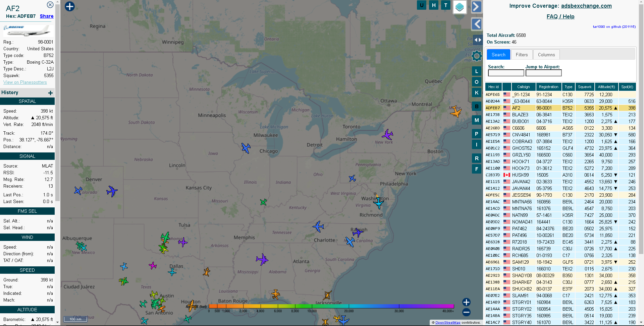Open settings gear on the map
The width and height of the screenshot is (644, 326).
coord(477,56)
